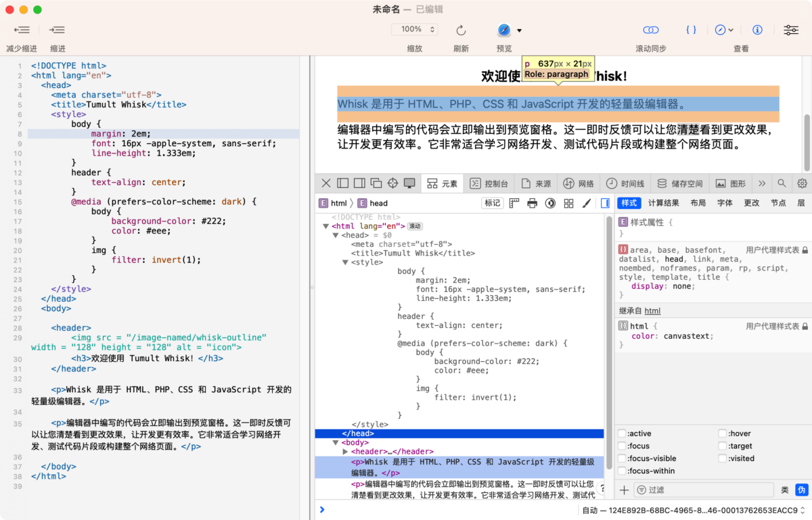Toggle the 伪 pseudo-class button
The height and width of the screenshot is (520, 812).
click(x=801, y=490)
